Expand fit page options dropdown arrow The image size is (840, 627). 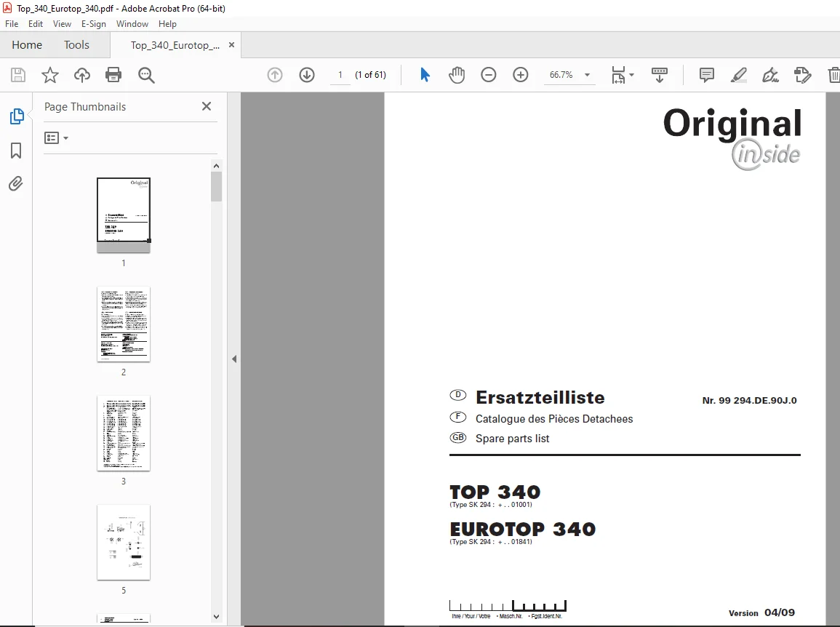[x=631, y=75]
